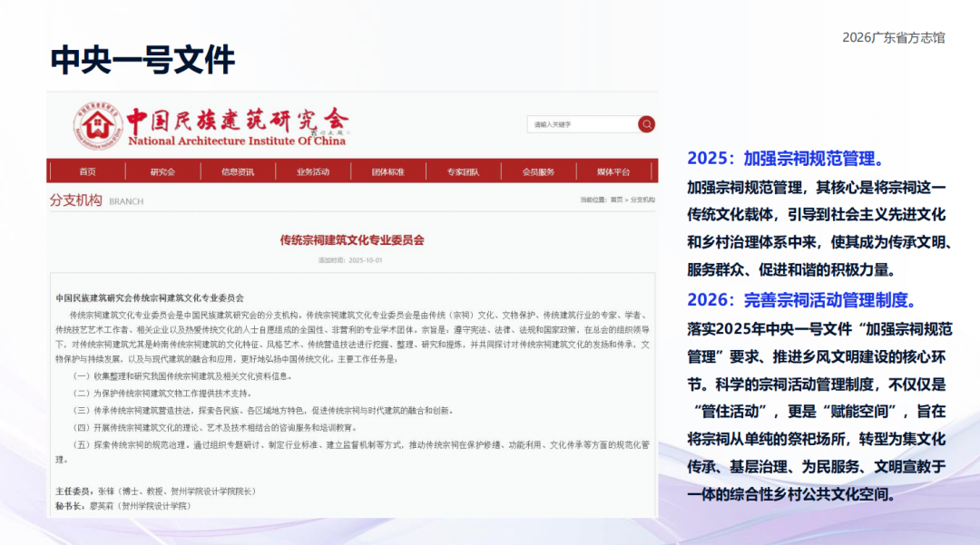This screenshot has width=980, height=545.
Task: Open the 媒体平台 navigation menu item
Action: [613, 171]
